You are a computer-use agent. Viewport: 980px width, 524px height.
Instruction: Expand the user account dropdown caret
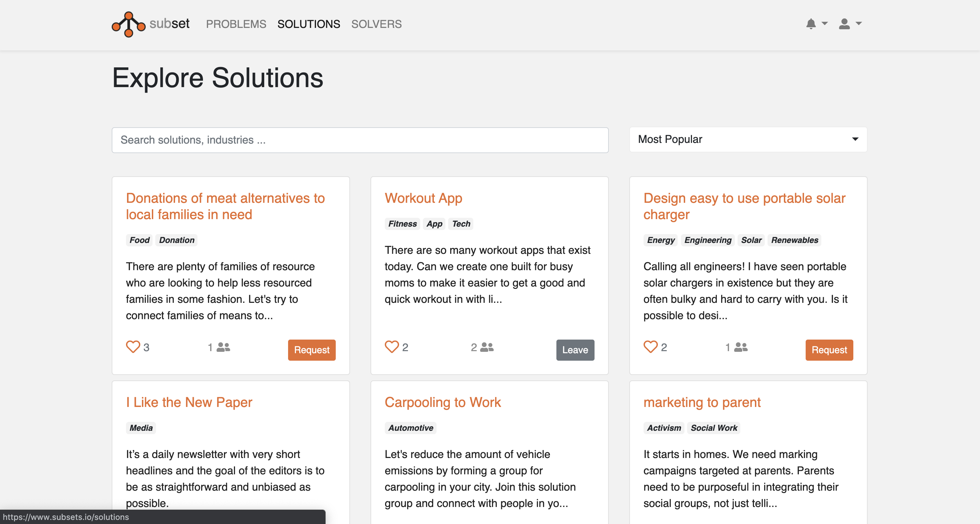(x=858, y=23)
